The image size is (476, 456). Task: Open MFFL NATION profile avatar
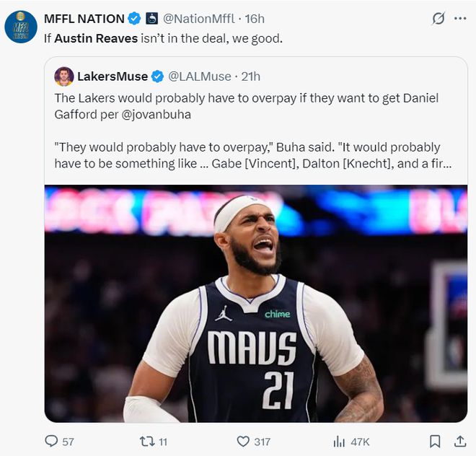coord(21,27)
